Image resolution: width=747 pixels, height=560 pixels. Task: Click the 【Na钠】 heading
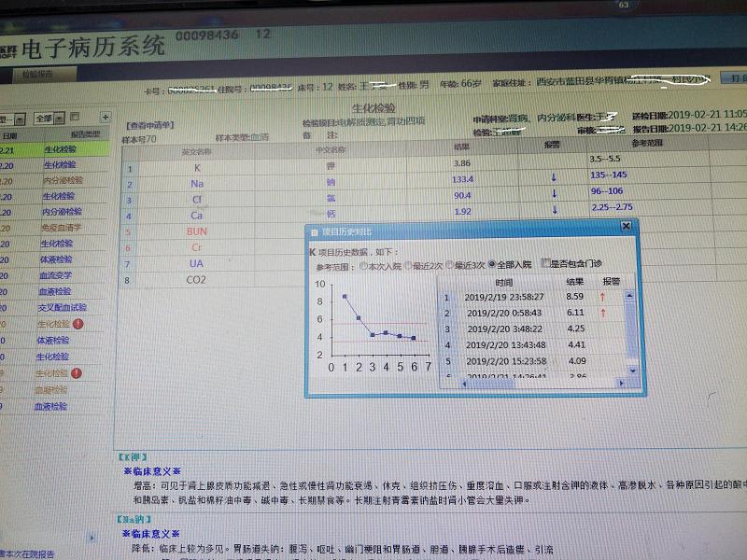[x=134, y=519]
